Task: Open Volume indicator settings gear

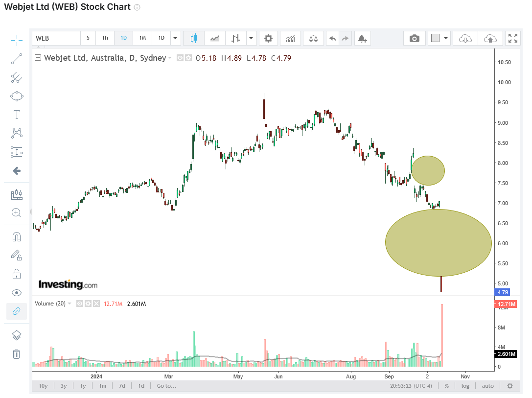Action: (x=88, y=304)
